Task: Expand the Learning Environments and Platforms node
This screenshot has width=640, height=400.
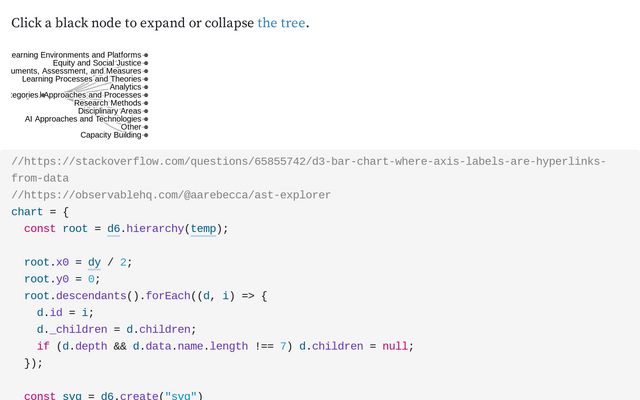Action: (146, 55)
